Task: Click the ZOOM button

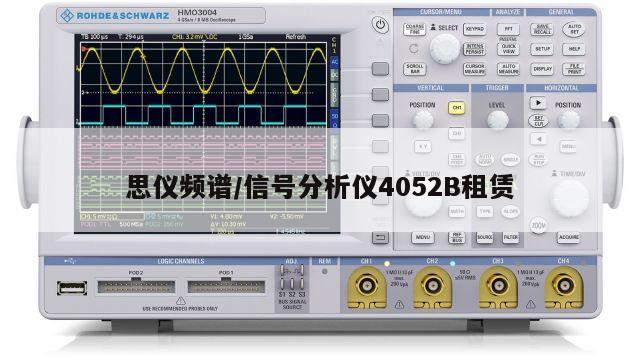Action: click(538, 225)
